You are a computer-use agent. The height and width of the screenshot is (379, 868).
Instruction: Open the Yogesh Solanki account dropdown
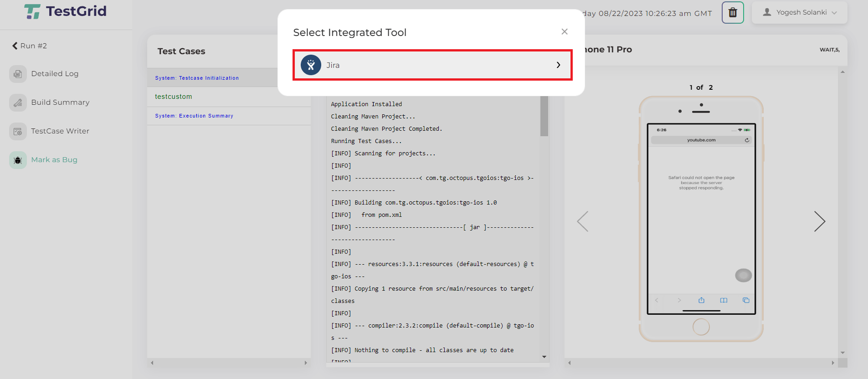pos(799,12)
